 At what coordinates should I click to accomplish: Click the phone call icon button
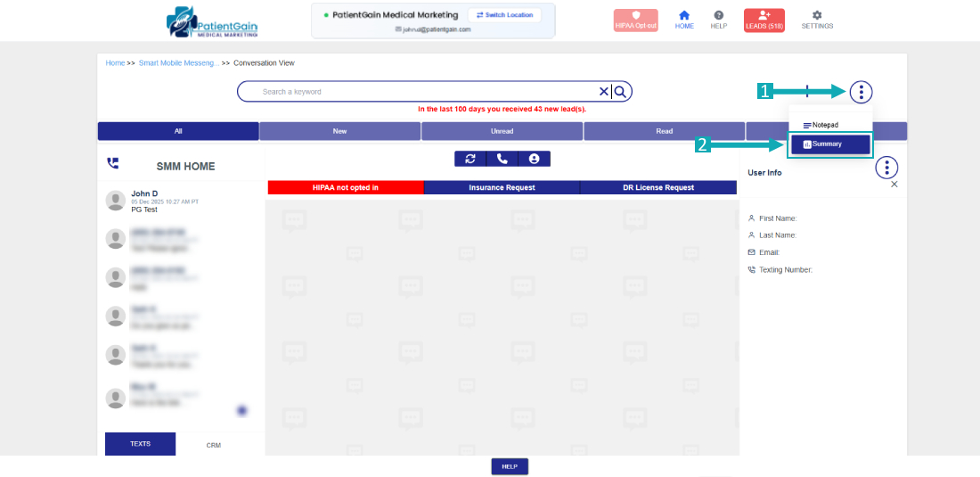click(502, 159)
